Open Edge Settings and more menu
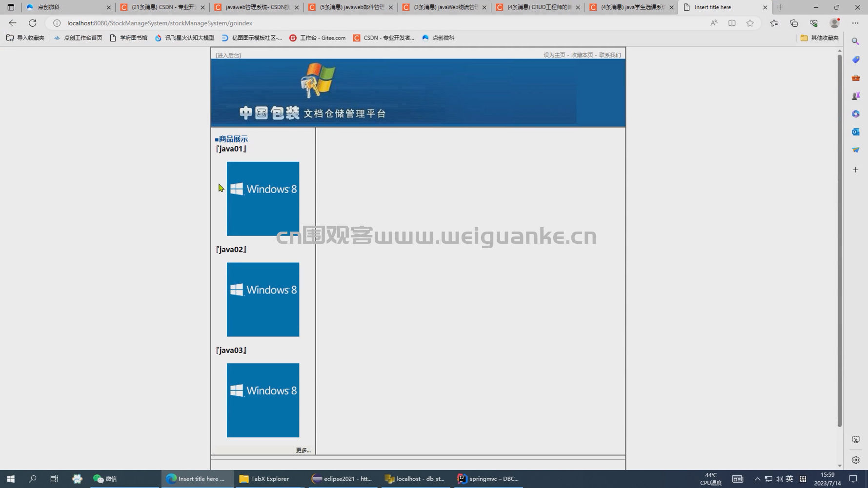Viewport: 868px width, 488px height. 855,23
